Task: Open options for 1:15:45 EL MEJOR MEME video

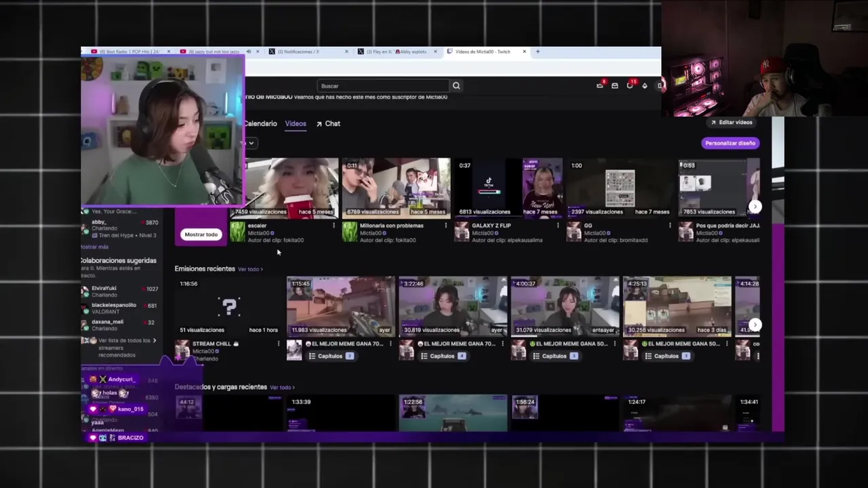Action: tap(390, 344)
